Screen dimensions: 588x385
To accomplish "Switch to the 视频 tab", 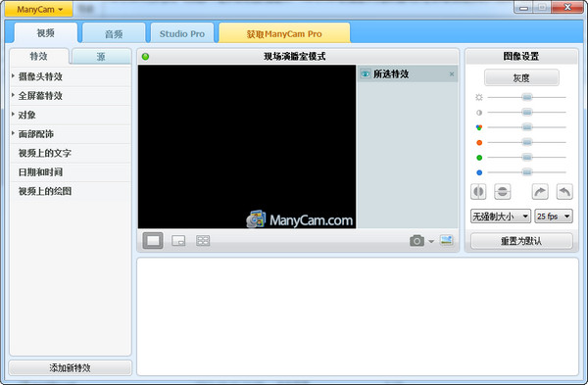I will 46,33.
